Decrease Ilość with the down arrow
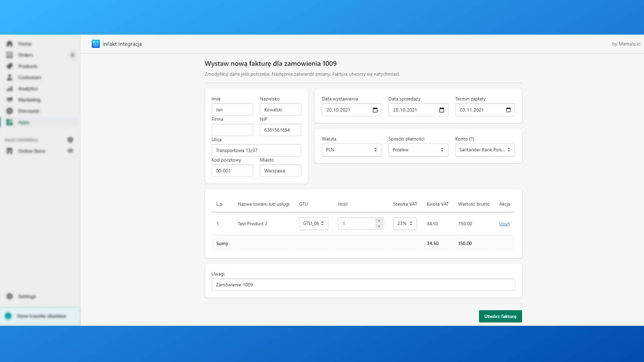 pos(379,226)
